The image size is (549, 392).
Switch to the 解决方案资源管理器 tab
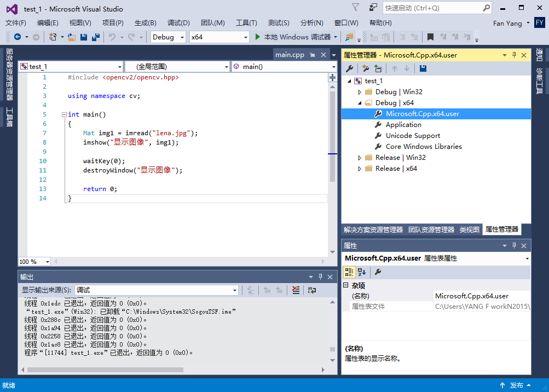[x=373, y=230]
